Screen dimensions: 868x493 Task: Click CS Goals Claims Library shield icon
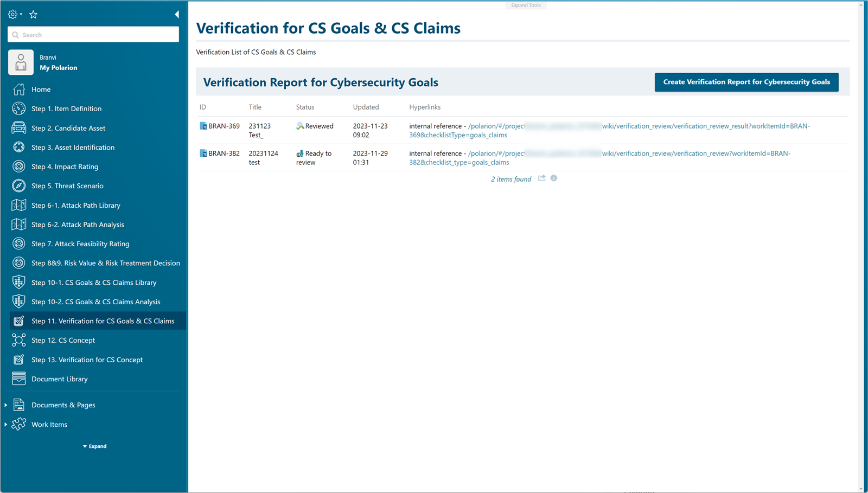[x=19, y=282]
